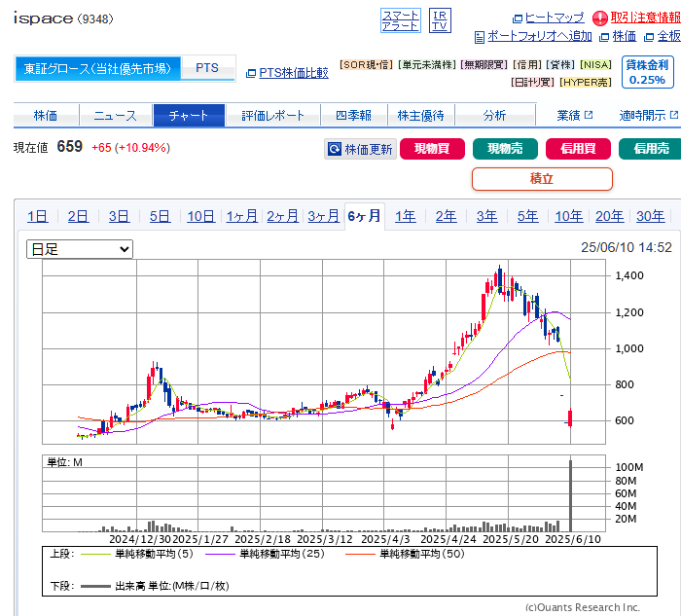This screenshot has width=681, height=616.
Task: Select the 1年 chart period
Action: pos(406,216)
